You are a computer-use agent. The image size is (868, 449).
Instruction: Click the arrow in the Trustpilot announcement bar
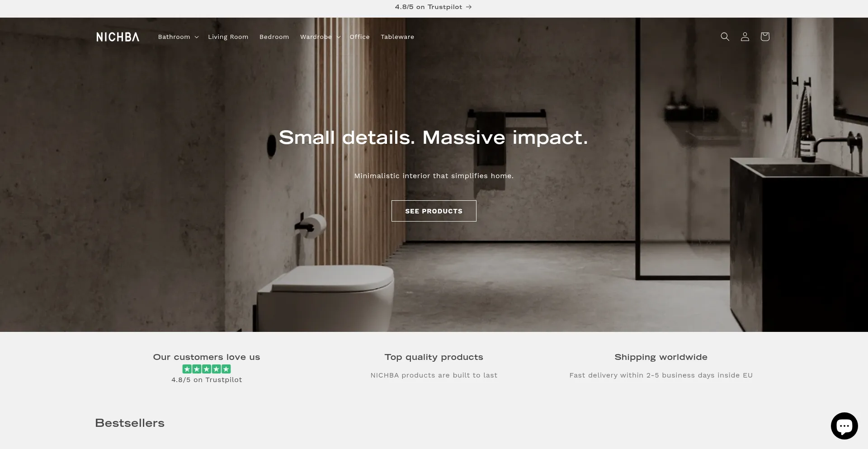469,7
